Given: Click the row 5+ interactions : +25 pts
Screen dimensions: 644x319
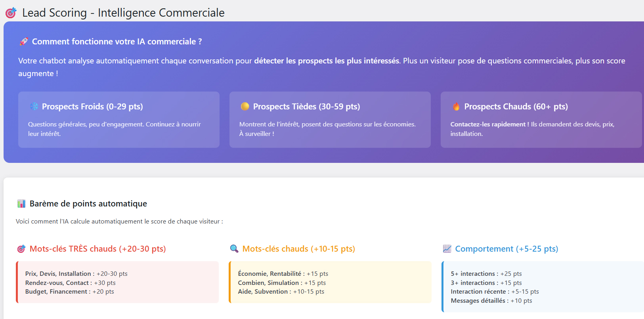Looking at the screenshot, I should (x=486, y=274).
